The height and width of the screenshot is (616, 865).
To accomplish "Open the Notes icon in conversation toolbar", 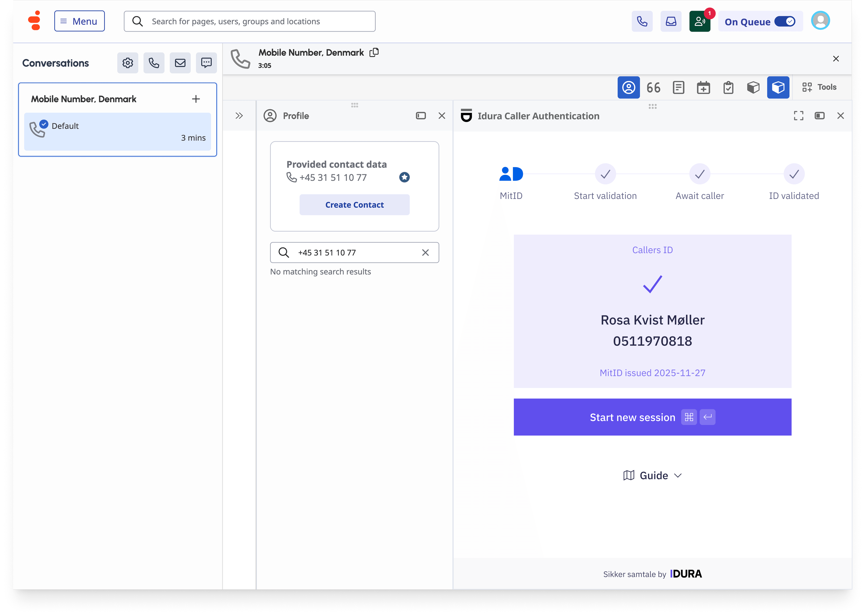I will 678,87.
